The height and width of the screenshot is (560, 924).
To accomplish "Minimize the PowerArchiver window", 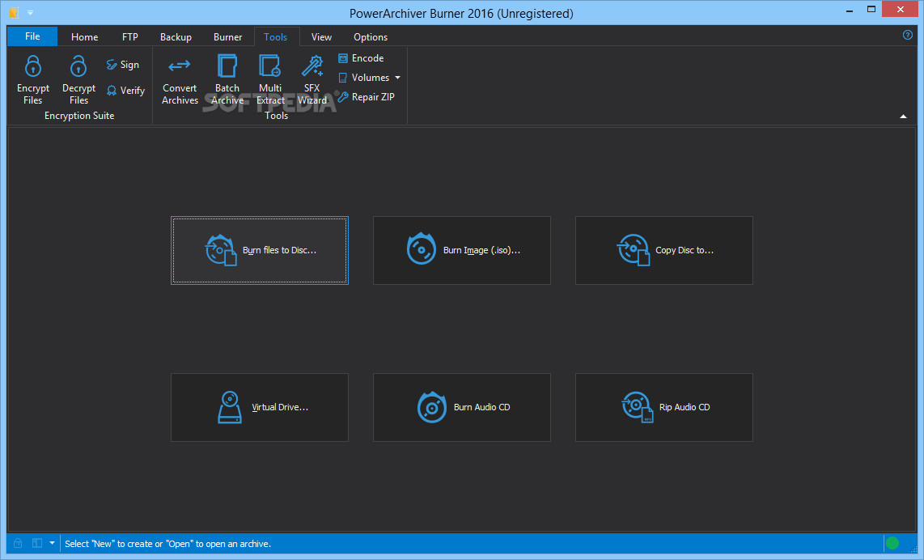I will [850, 11].
